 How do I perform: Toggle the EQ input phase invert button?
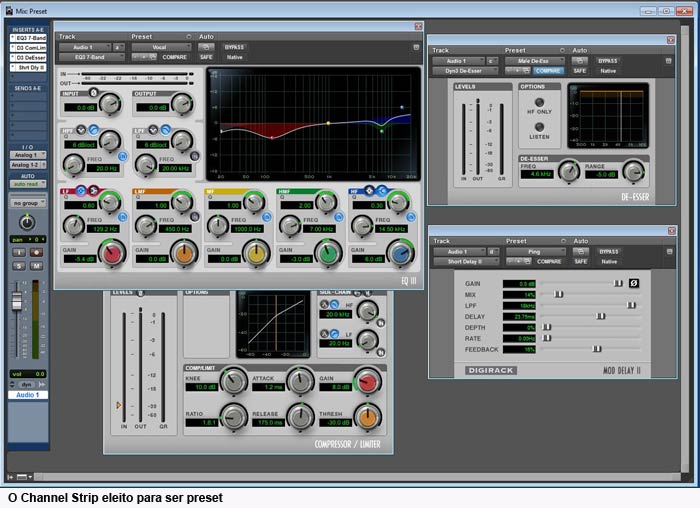pos(93,92)
